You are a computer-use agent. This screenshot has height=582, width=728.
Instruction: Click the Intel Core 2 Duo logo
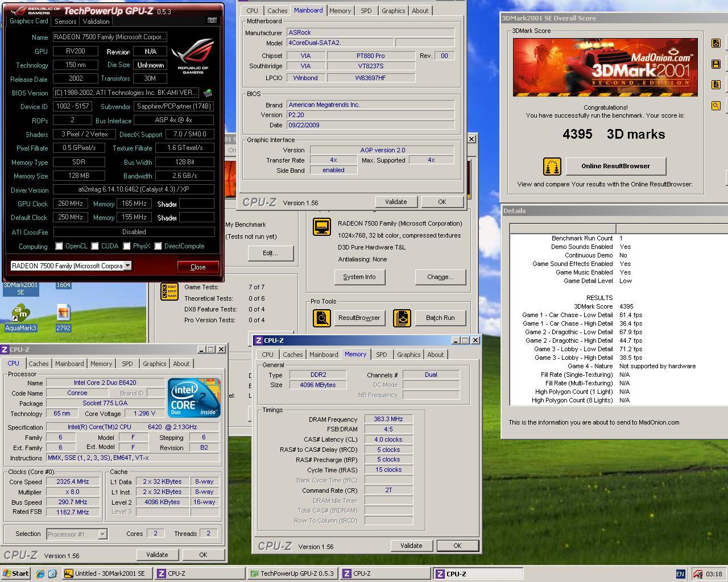point(194,398)
